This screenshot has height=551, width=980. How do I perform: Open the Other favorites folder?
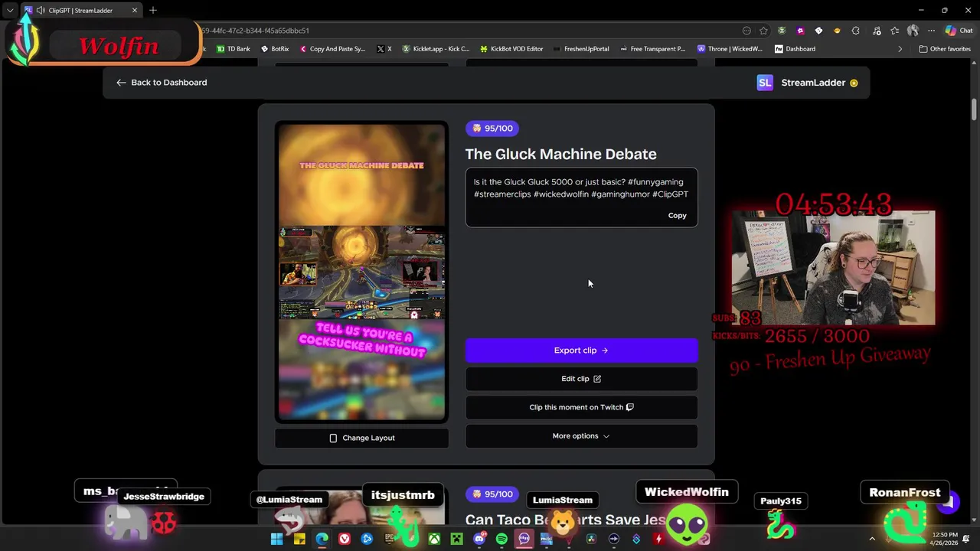point(945,49)
